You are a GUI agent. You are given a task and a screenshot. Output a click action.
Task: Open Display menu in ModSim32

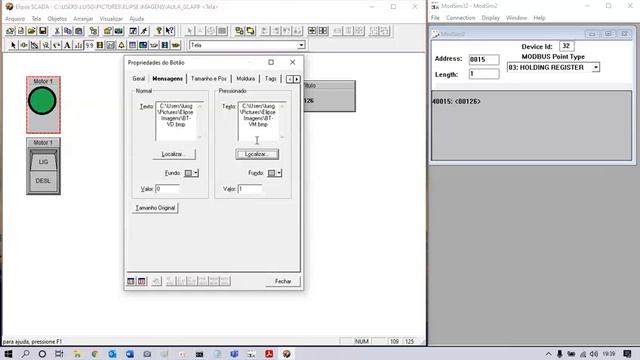point(490,18)
